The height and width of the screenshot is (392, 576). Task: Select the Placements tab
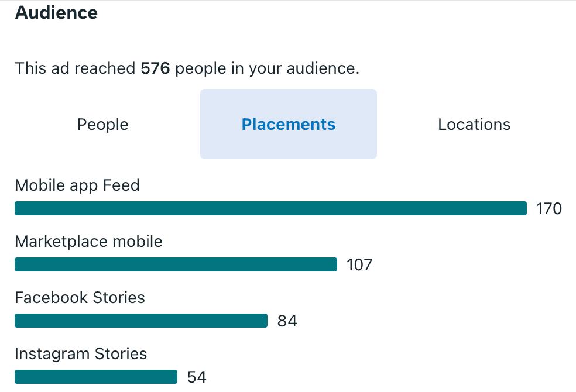289,124
